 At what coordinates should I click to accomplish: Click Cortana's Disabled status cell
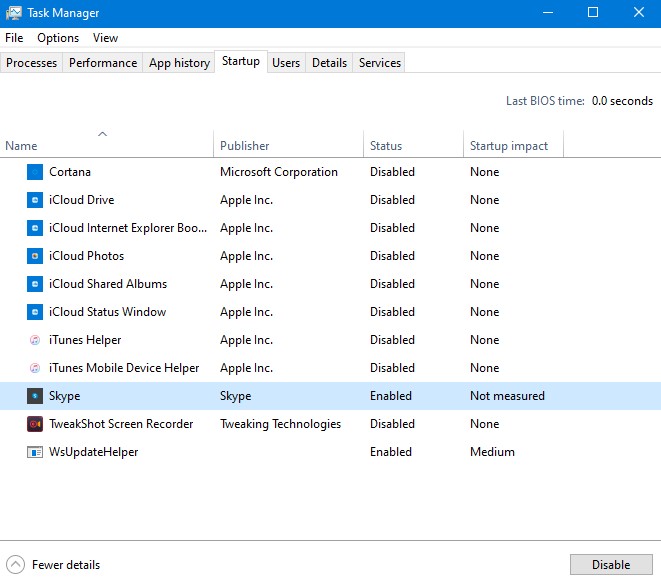(392, 172)
